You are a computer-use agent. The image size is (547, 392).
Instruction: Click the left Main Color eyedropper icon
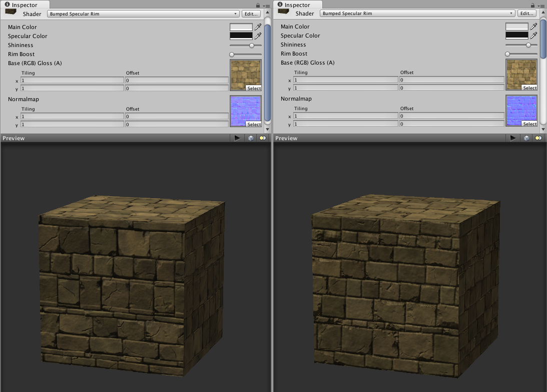[x=258, y=27]
